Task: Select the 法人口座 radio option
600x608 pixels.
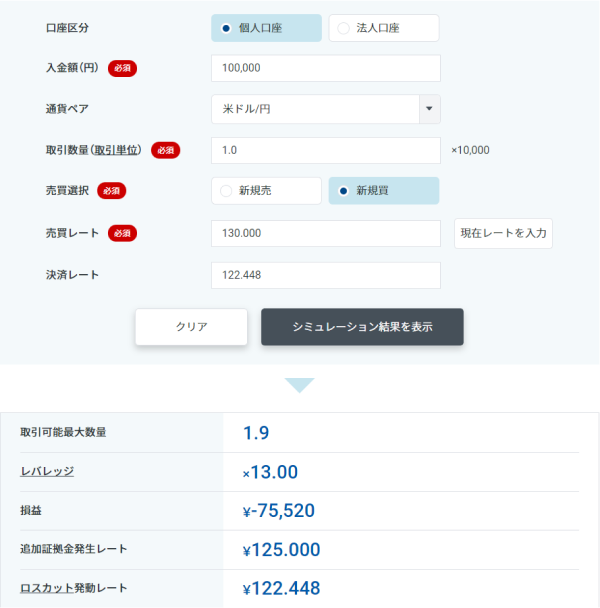Action: (384, 28)
